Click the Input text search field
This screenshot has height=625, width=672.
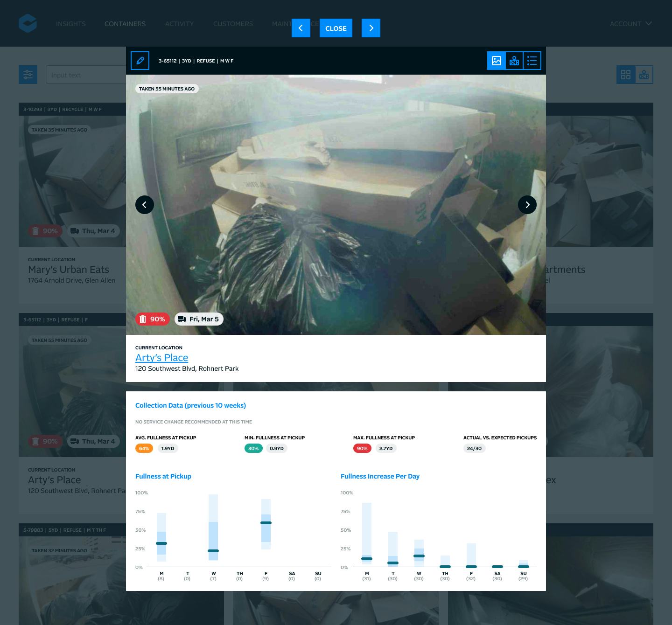[89, 75]
